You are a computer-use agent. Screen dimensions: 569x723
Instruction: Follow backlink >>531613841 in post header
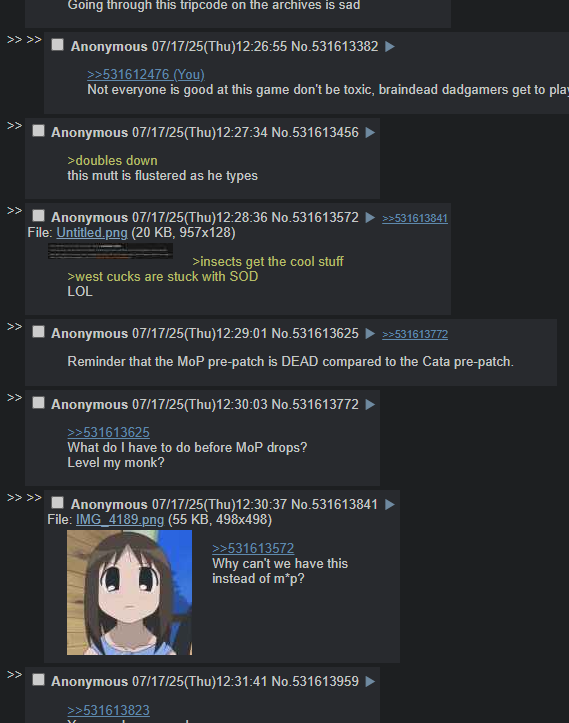415,219
